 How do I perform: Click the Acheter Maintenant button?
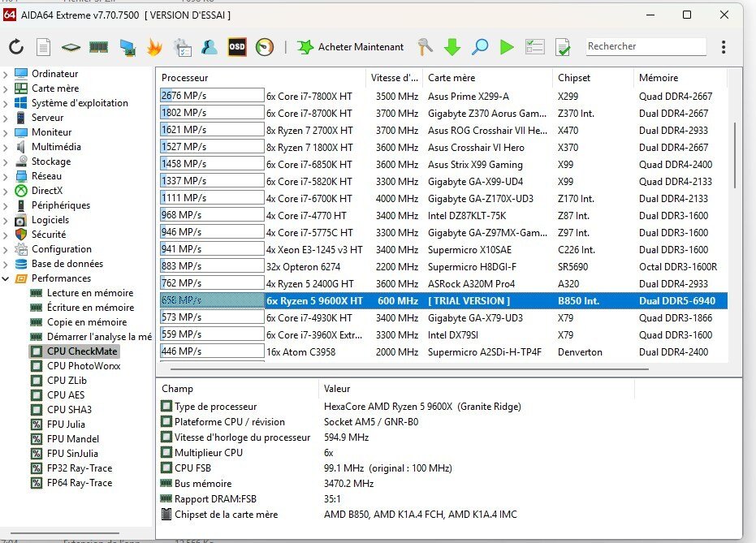point(351,47)
